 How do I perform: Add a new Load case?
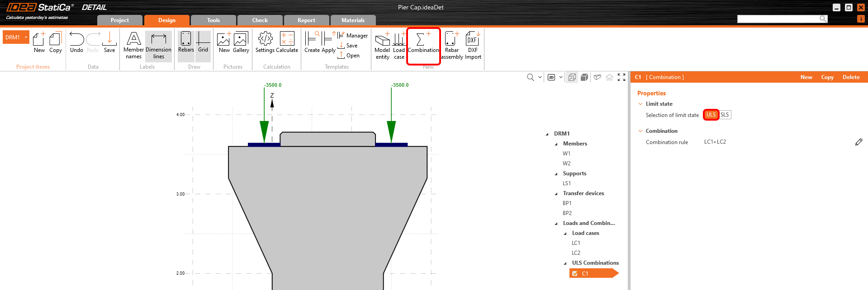point(399,45)
